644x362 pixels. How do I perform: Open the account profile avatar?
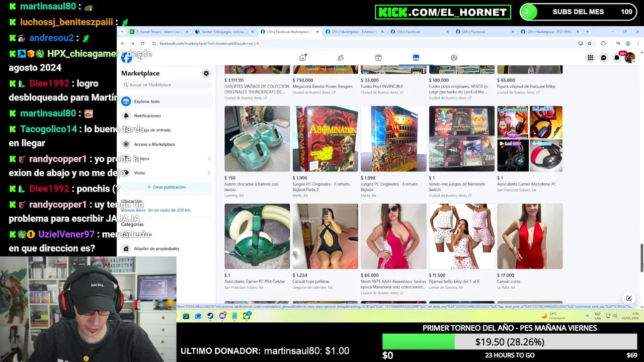click(x=629, y=58)
